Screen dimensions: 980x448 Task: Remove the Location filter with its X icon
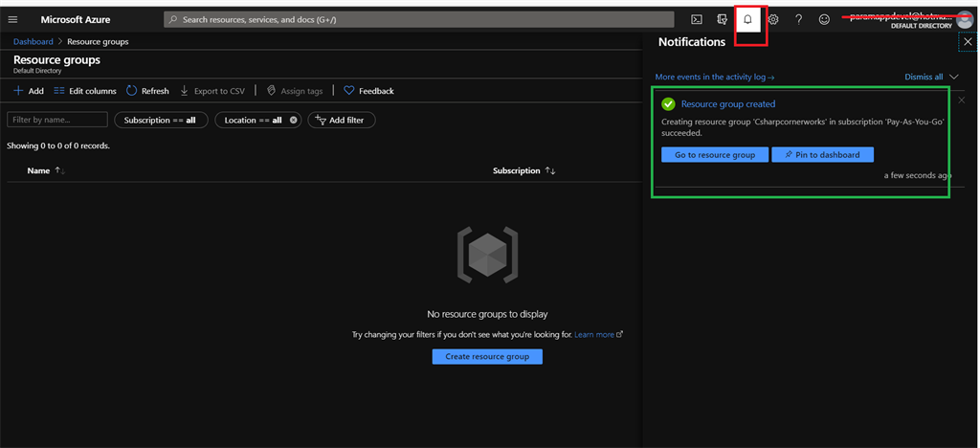point(293,120)
